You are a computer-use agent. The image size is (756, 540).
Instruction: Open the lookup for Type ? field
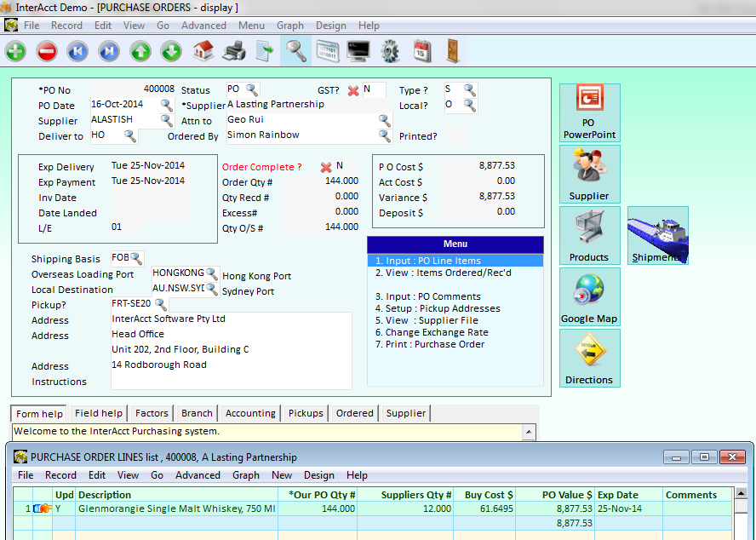(x=470, y=89)
